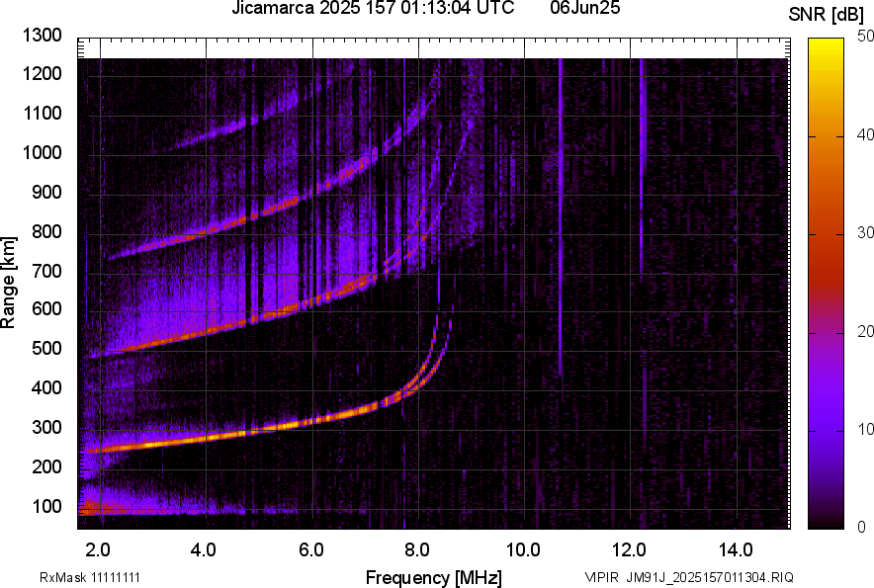Screen dimensions: 874x588
Task: Click the 'Range [km]' axis label
Action: click(x=8, y=283)
